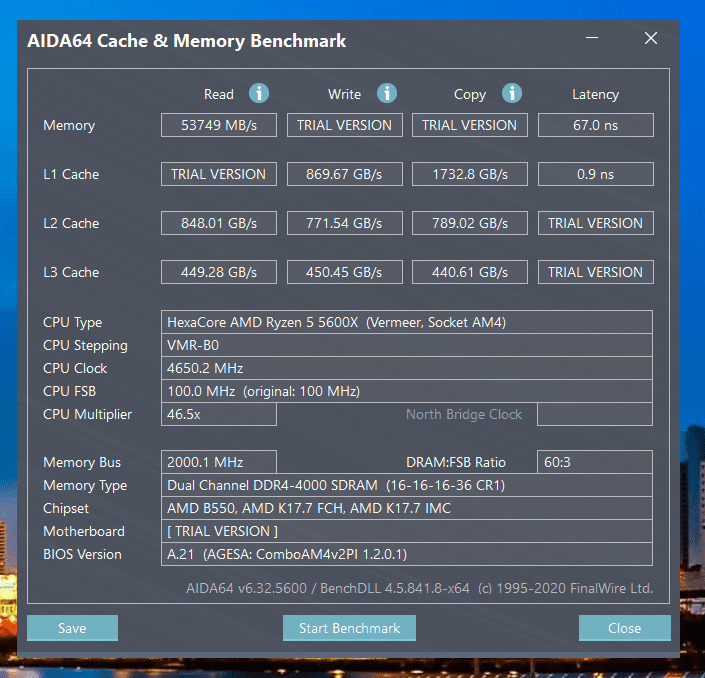Select L2 Cache Write 771.54 GB/s
The height and width of the screenshot is (678, 705).
(344, 223)
